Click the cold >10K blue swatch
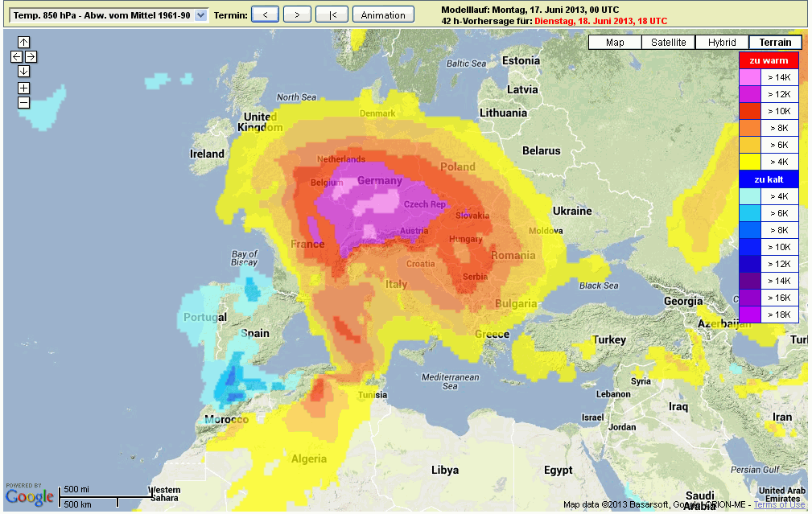This screenshot has height=514, width=812. click(x=750, y=247)
